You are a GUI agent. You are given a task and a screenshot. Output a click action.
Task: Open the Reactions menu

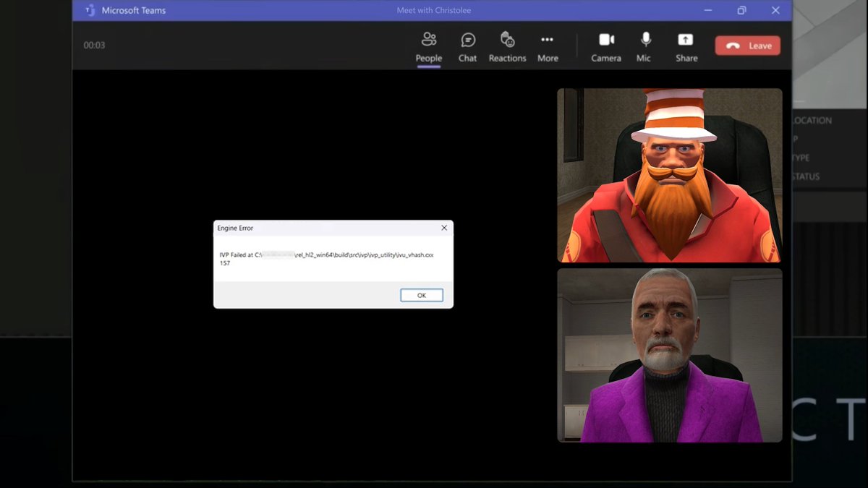coord(507,48)
